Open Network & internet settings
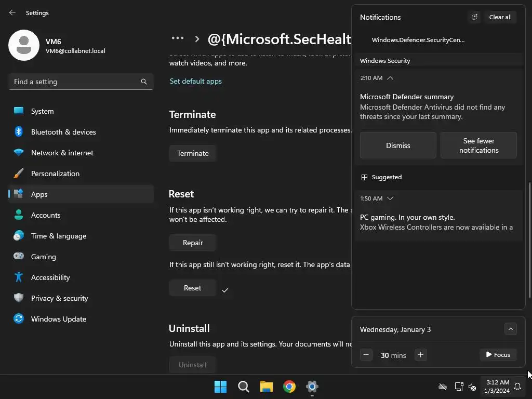 [81, 153]
